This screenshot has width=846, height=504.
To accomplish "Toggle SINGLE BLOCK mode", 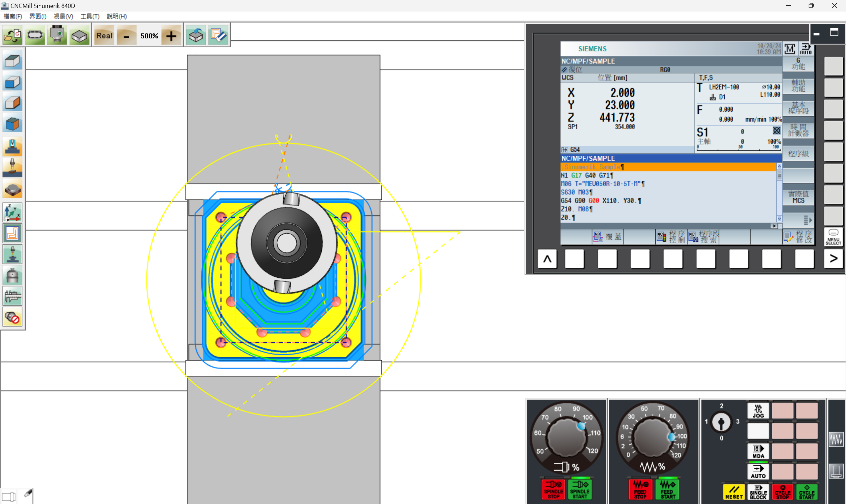I will pos(758,492).
